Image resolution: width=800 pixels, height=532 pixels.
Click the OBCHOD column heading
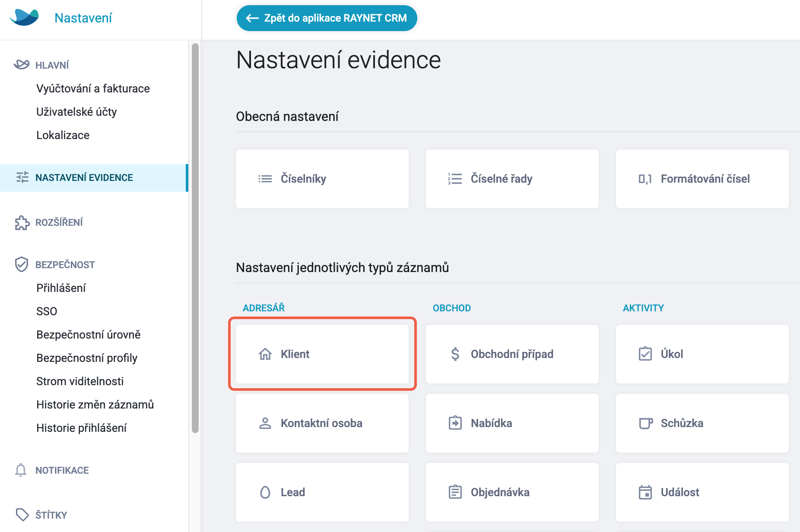[452, 308]
